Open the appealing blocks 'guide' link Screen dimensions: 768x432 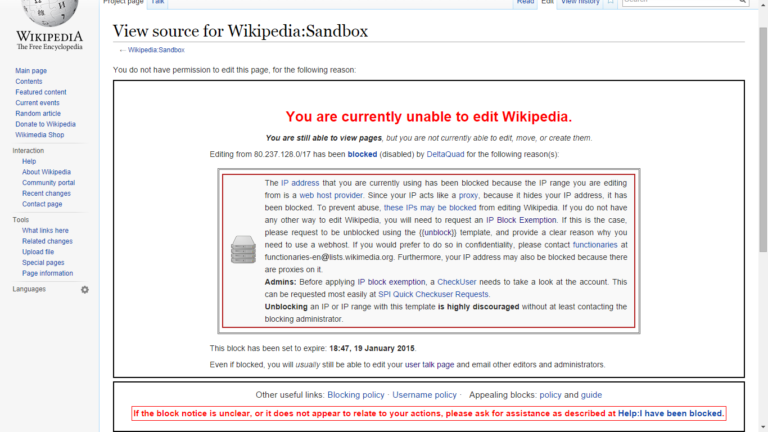coord(591,395)
